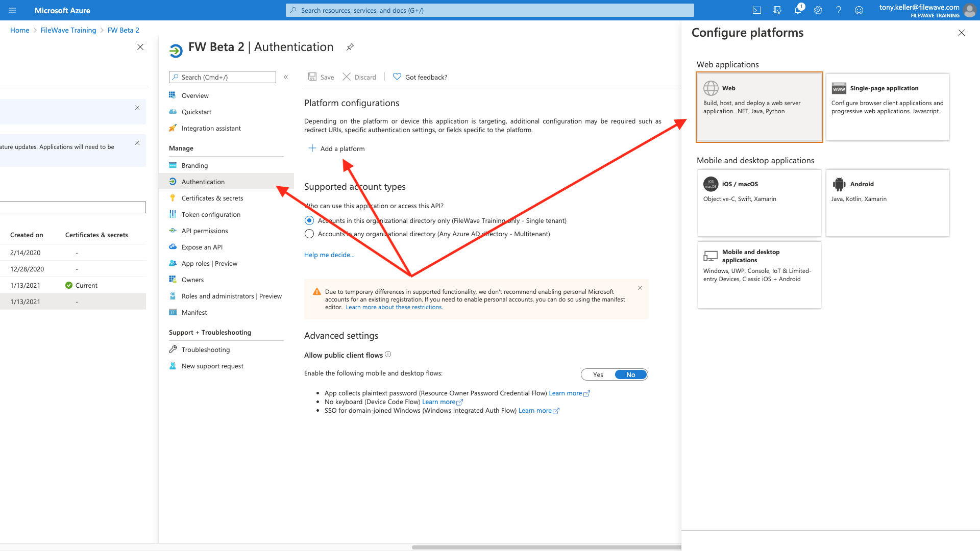Open Learn more for Windows Integrated Auth Flow
The height and width of the screenshot is (551, 980).
point(539,410)
